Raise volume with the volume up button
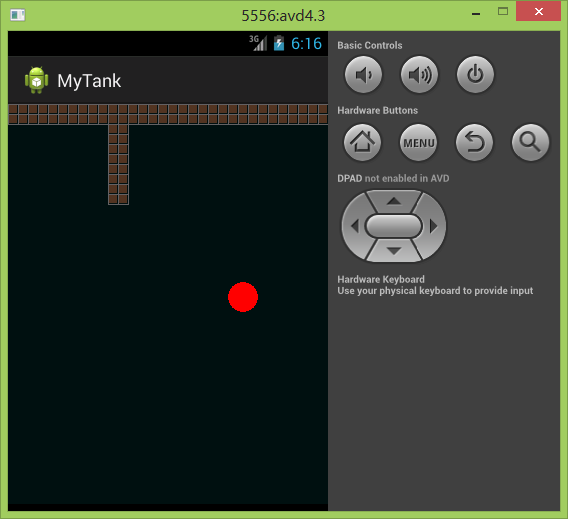The image size is (568, 519). tap(419, 75)
